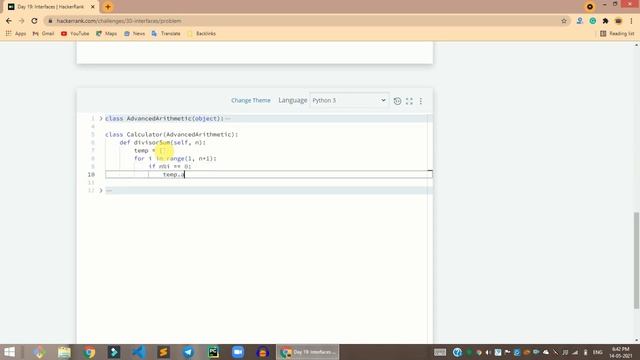The width and height of the screenshot is (640, 360).
Task: Select the Day 19 Interfaces taskbar window
Action: click(308, 352)
